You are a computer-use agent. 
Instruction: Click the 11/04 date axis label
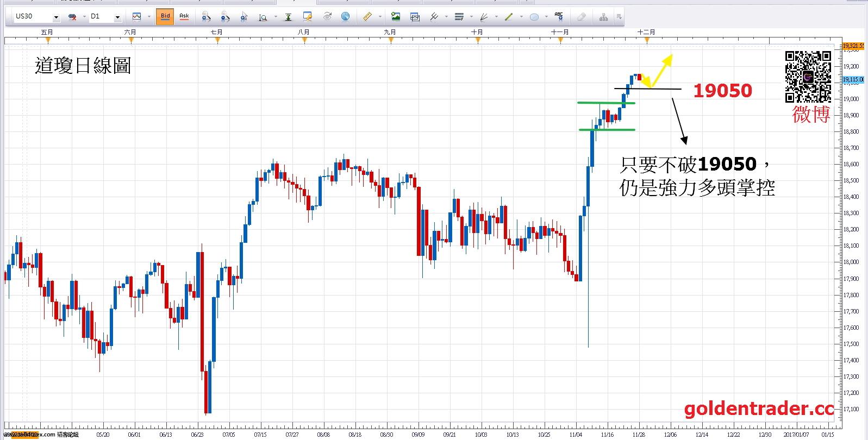pos(576,435)
